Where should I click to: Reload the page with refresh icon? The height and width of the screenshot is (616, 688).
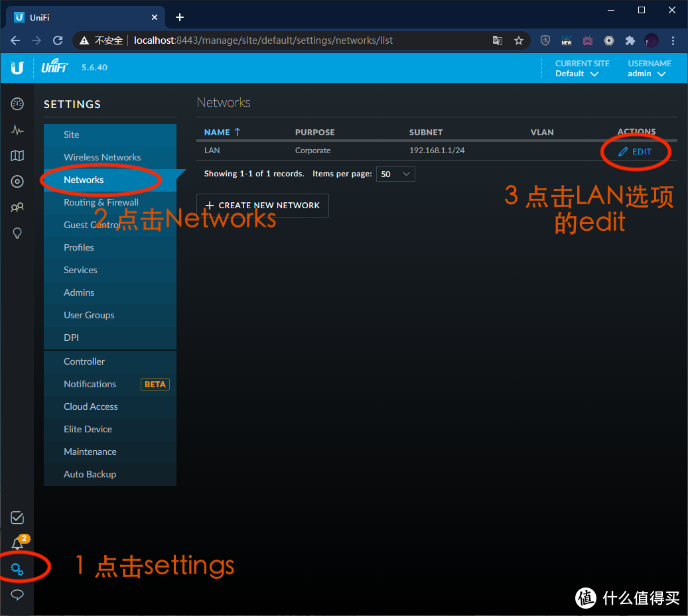pyautogui.click(x=58, y=40)
